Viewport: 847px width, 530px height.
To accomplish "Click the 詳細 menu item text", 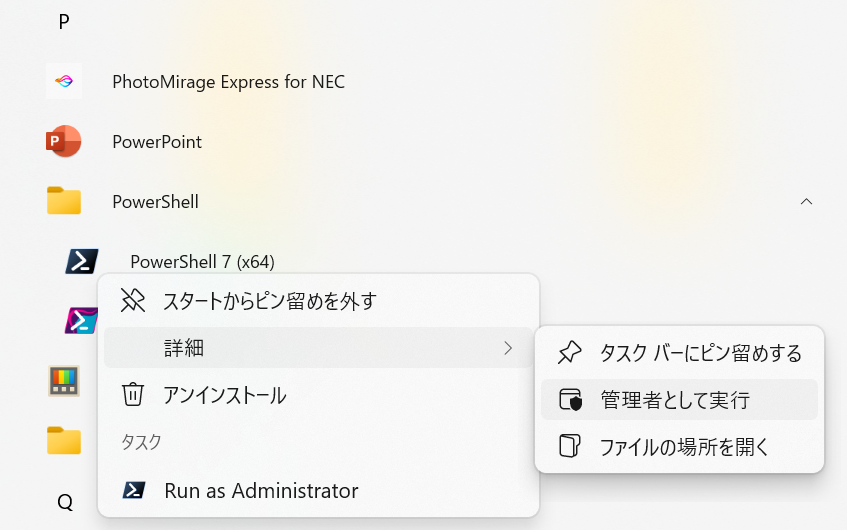I will point(184,348).
